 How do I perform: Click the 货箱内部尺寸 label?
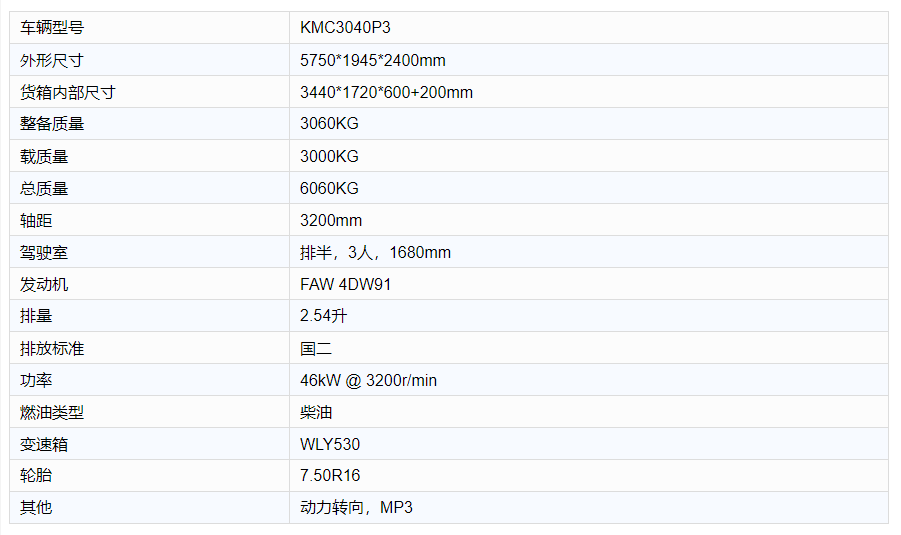coord(68,92)
